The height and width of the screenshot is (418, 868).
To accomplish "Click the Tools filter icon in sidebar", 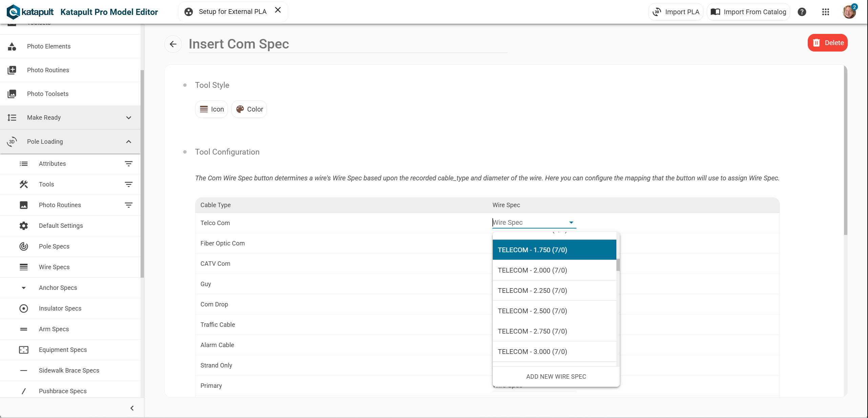I will tap(128, 184).
